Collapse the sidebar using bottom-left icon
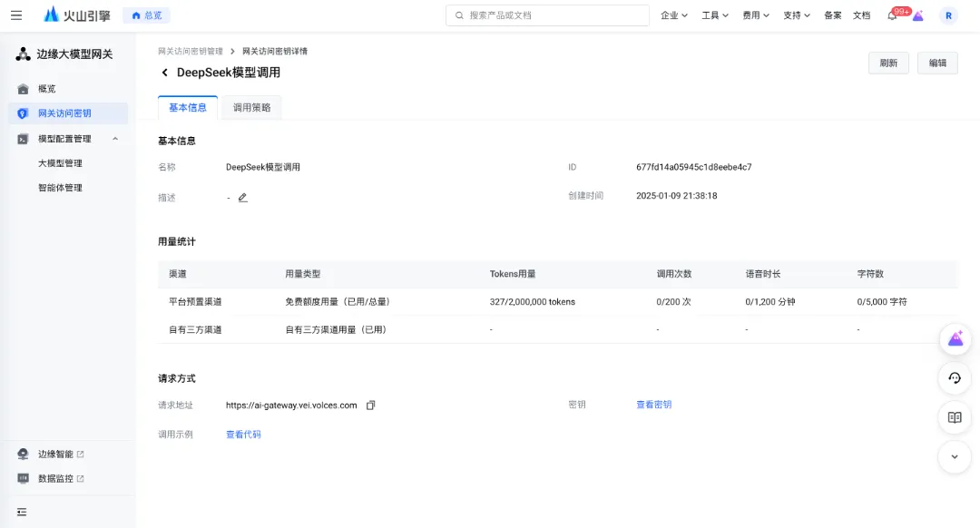 pyautogui.click(x=22, y=512)
